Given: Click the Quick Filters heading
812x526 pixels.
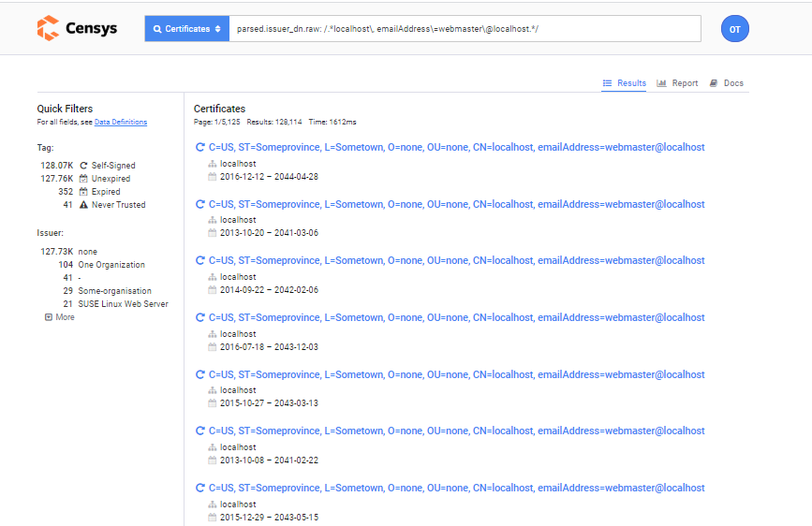Looking at the screenshot, I should coord(65,109).
